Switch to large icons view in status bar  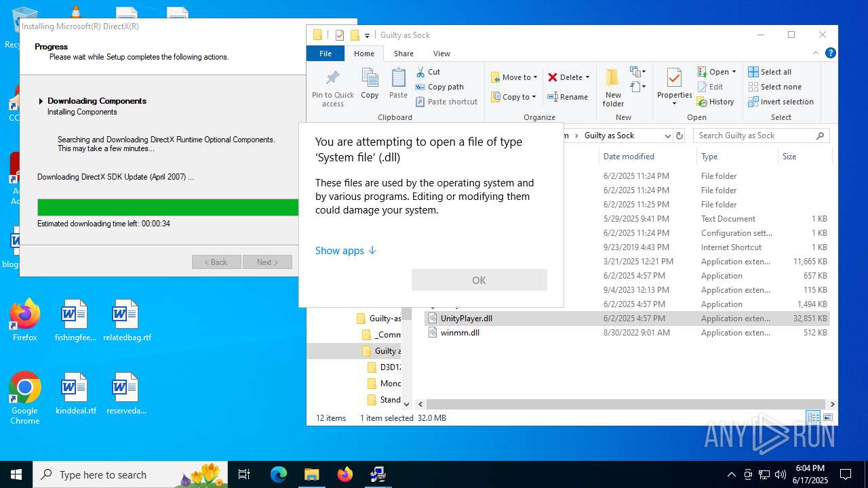[x=828, y=418]
